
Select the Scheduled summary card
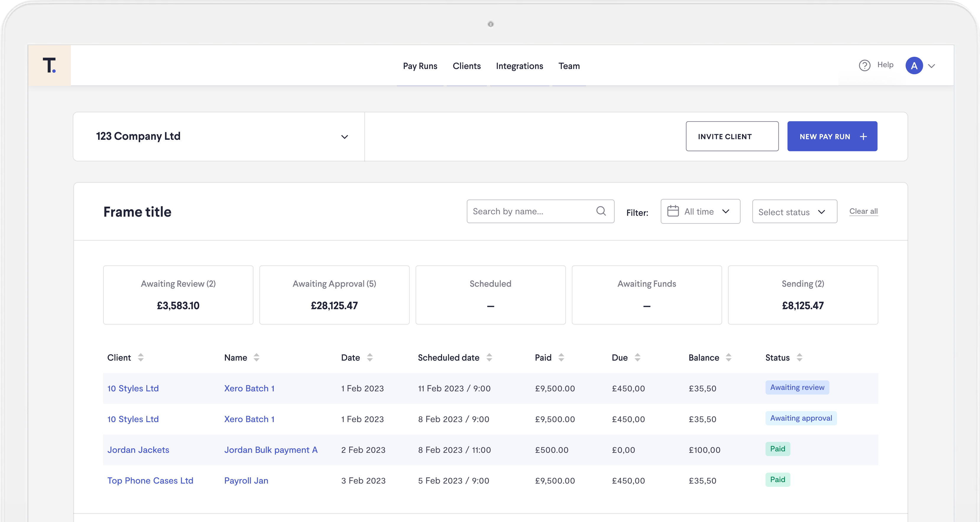tap(490, 295)
